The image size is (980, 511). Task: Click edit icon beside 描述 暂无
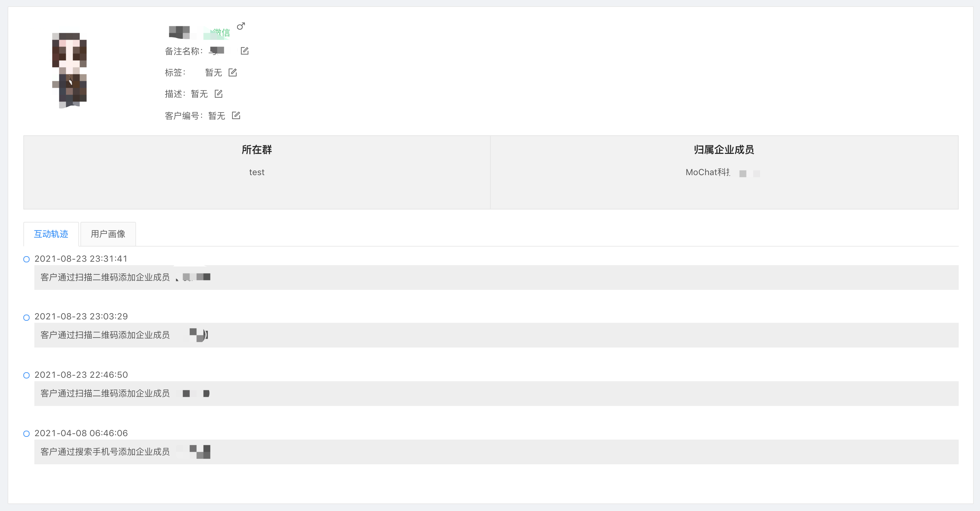219,93
